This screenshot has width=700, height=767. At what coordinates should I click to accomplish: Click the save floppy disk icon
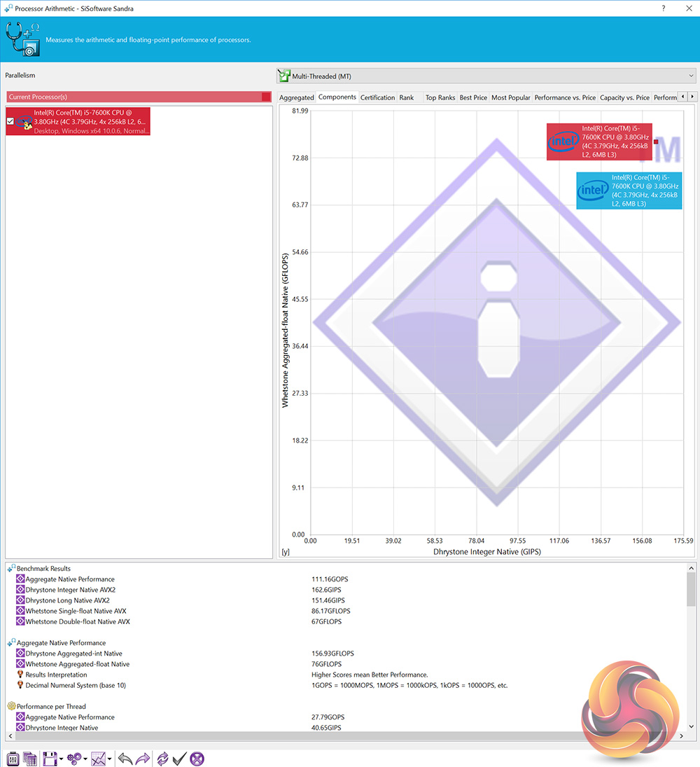(x=50, y=759)
